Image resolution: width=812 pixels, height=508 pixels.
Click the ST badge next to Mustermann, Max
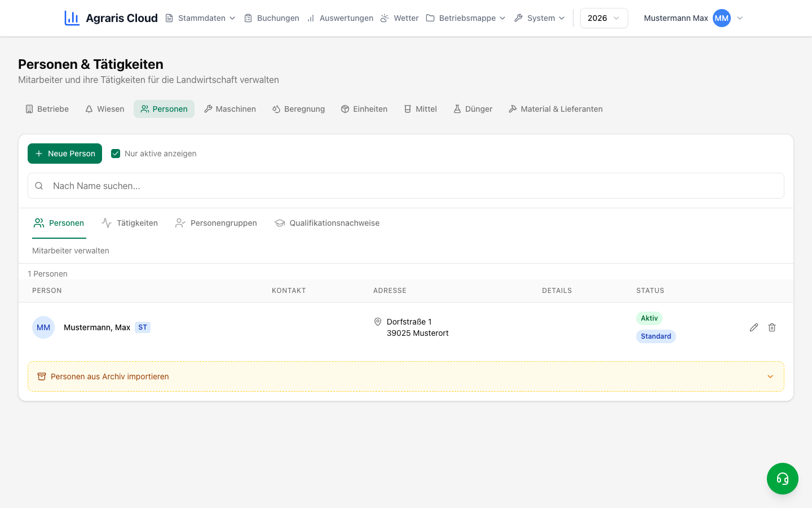[x=143, y=327]
